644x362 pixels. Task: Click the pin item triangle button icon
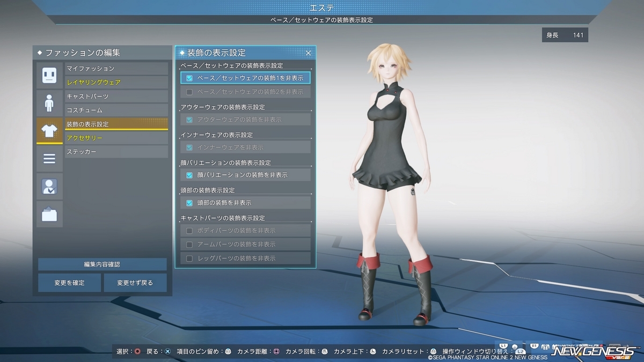(228, 352)
